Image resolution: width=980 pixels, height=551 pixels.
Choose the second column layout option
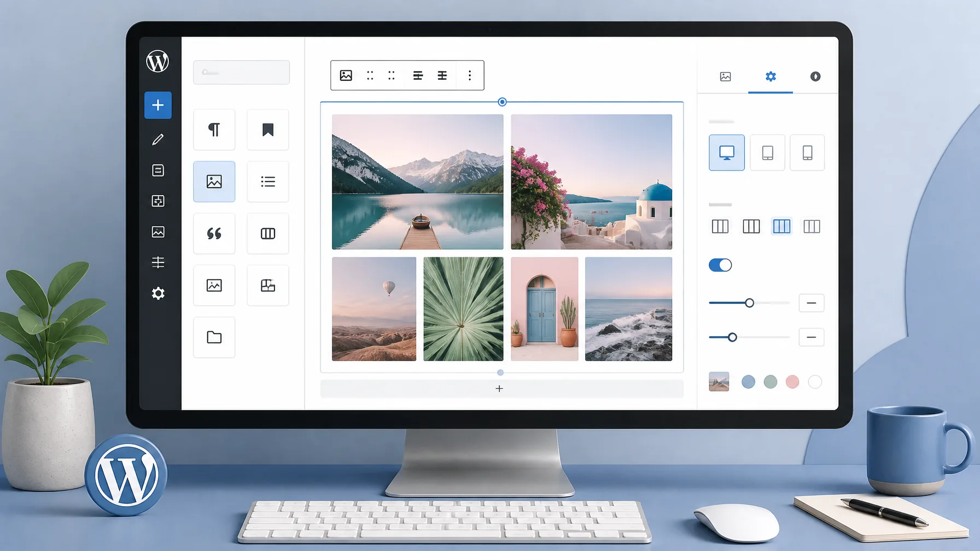click(x=751, y=226)
